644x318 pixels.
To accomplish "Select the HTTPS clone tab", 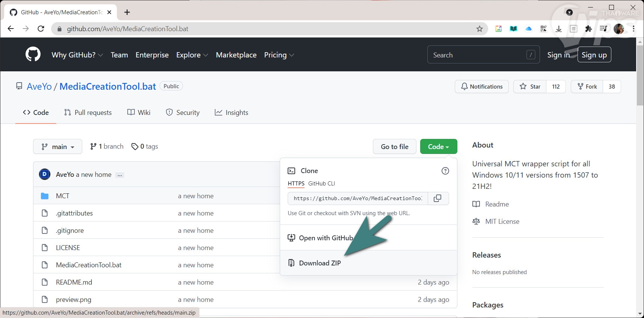I will (296, 184).
